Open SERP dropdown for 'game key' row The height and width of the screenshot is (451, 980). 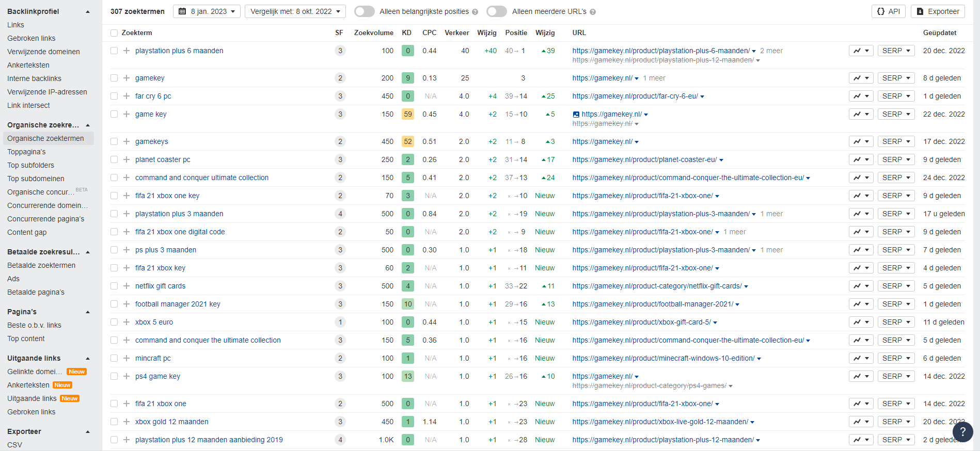[x=896, y=114]
